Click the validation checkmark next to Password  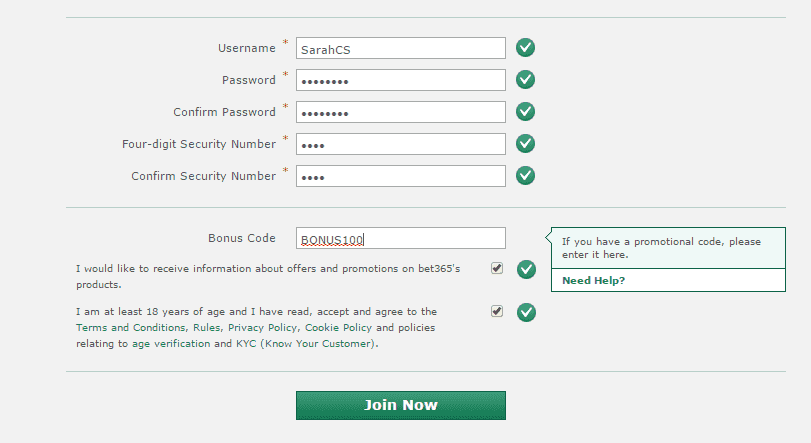(525, 80)
